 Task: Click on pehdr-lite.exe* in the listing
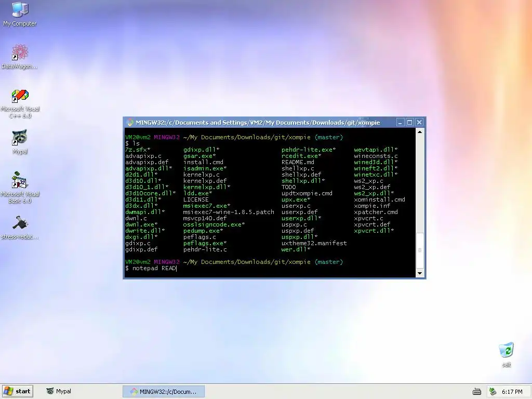tap(309, 150)
